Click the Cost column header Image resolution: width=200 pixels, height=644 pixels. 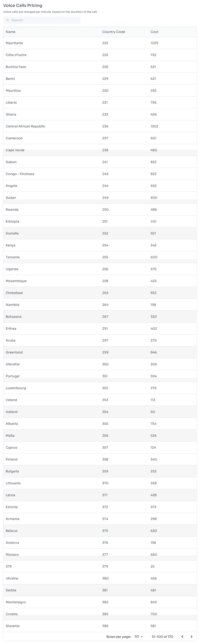pyautogui.click(x=154, y=32)
